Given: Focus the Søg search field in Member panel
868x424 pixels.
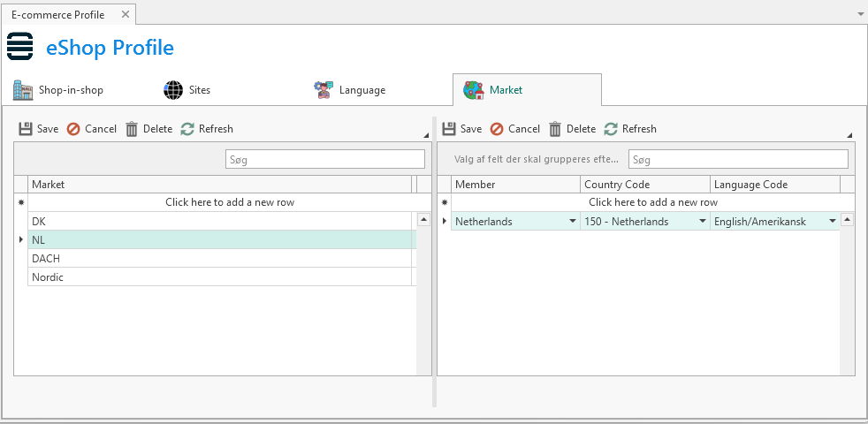Looking at the screenshot, I should (x=738, y=159).
